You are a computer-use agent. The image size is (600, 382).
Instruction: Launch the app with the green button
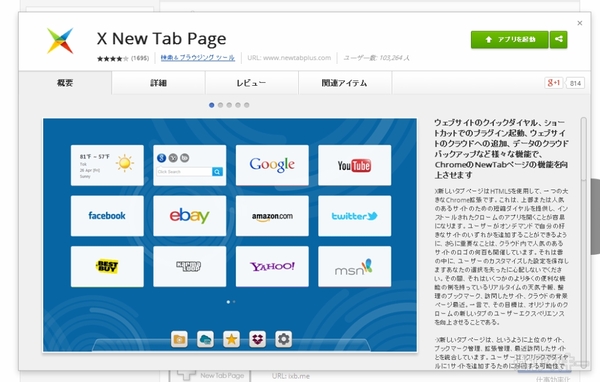[509, 39]
